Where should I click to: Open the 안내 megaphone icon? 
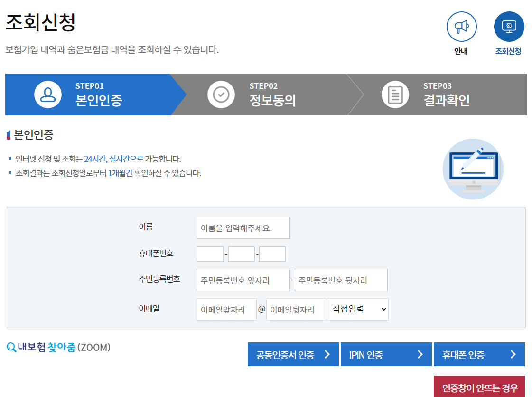pyautogui.click(x=461, y=27)
